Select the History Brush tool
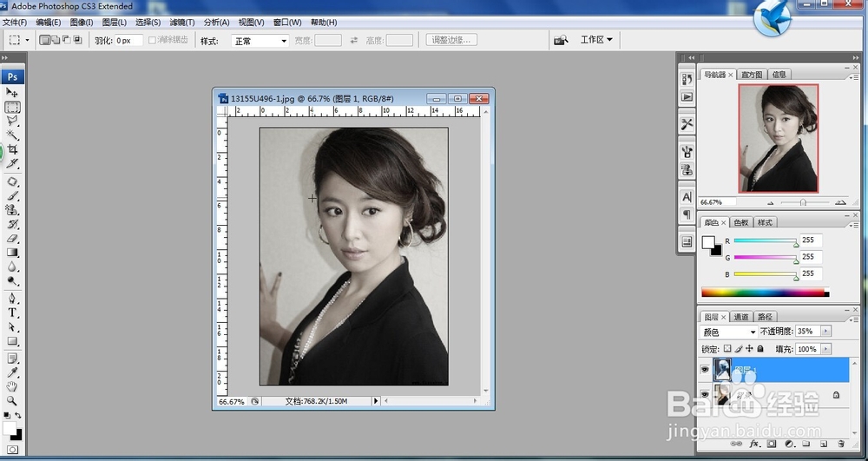Viewport: 868px width, 461px height. click(12, 225)
